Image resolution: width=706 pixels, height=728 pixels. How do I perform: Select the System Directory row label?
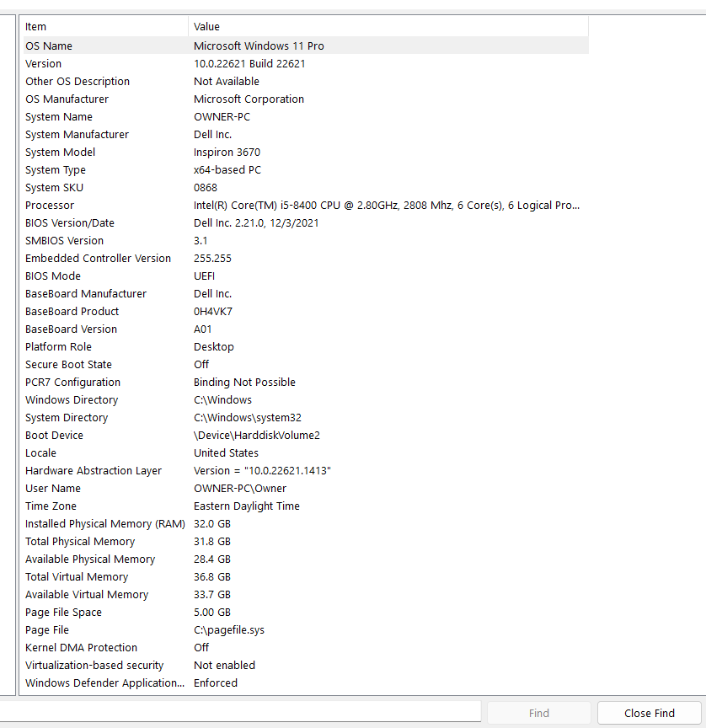[67, 417]
